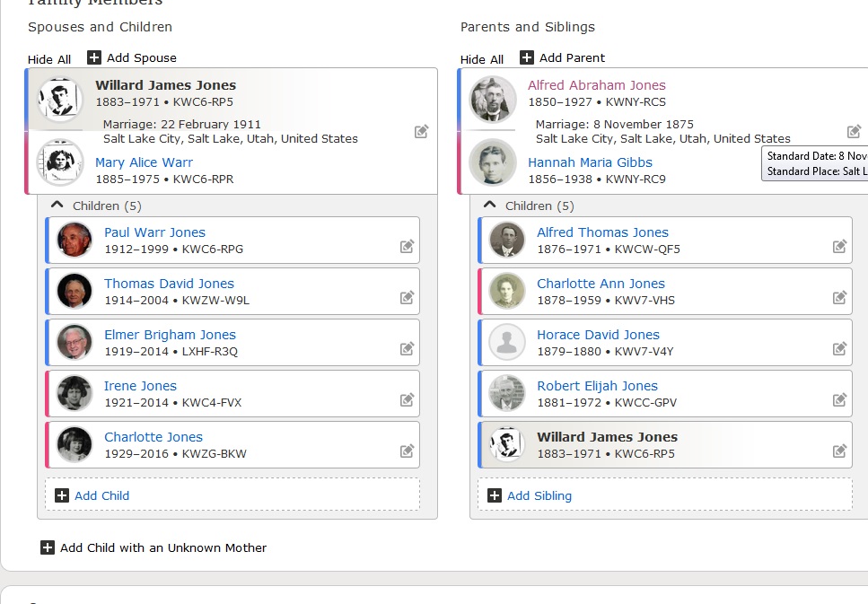The height and width of the screenshot is (604, 868).
Task: Click Hide All under Parents and Siblings
Action: click(x=482, y=59)
